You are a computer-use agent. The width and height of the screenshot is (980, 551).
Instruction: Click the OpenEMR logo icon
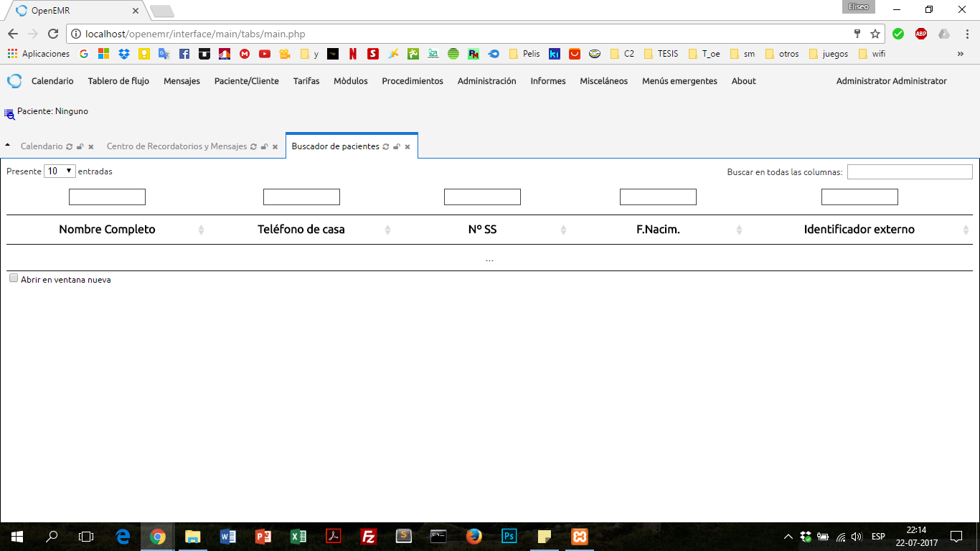(14, 81)
